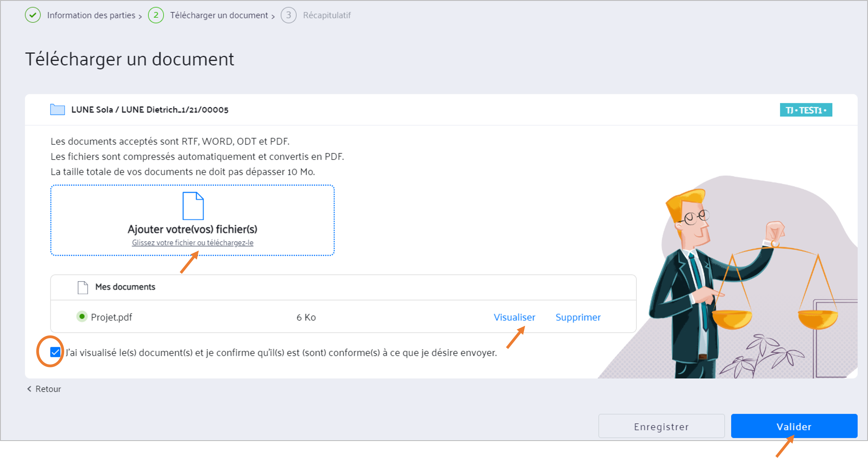The width and height of the screenshot is (868, 458).
Task: Click the Valider button
Action: pyautogui.click(x=794, y=426)
